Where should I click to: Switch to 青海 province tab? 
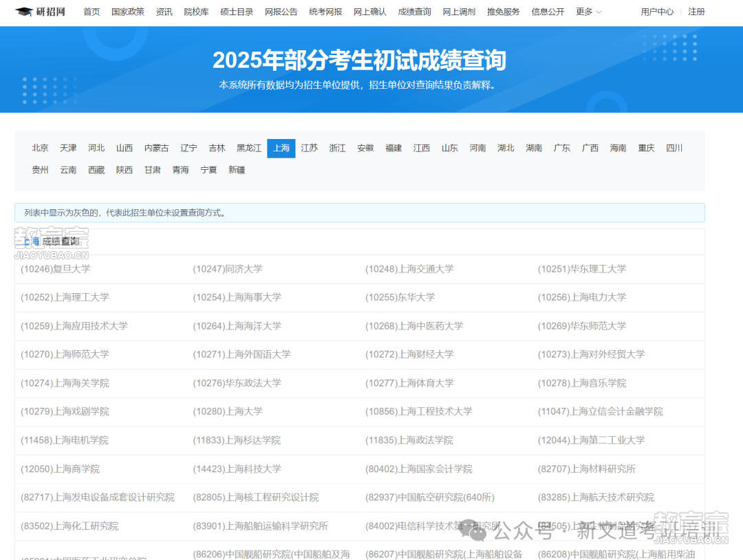180,170
